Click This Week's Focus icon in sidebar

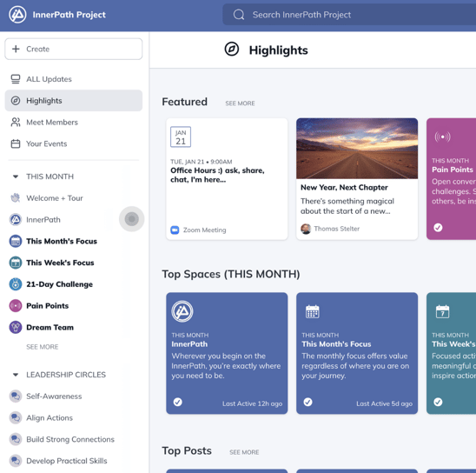tap(16, 263)
